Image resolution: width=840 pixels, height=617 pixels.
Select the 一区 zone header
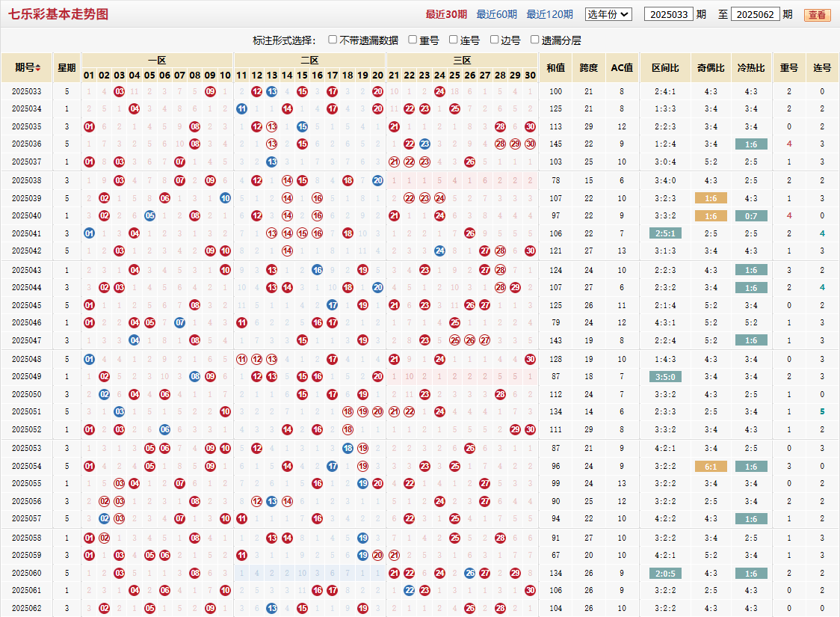[x=158, y=60]
